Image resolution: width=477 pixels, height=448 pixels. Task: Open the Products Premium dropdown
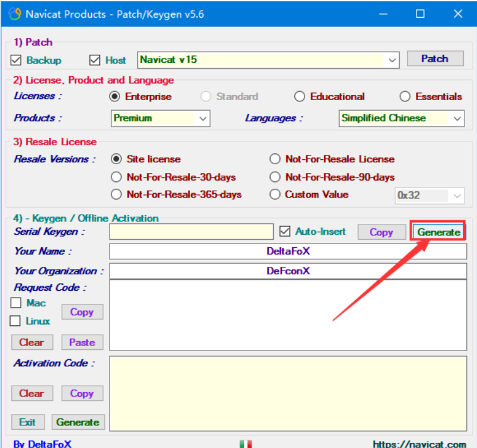[x=160, y=118]
